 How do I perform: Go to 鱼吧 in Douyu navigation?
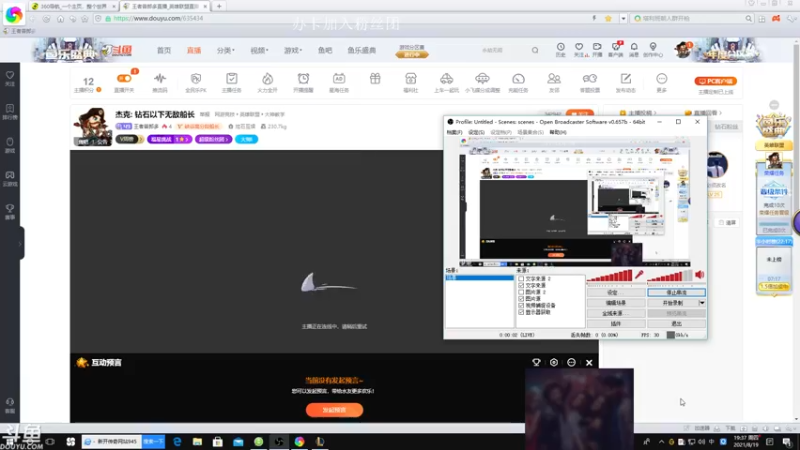tap(325, 51)
